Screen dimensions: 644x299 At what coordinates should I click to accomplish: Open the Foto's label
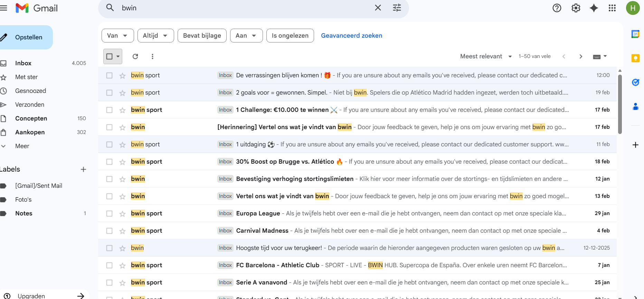[23, 200]
